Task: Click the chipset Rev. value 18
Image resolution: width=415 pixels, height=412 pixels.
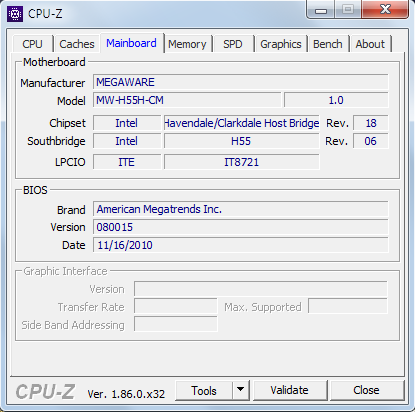Action: click(371, 123)
